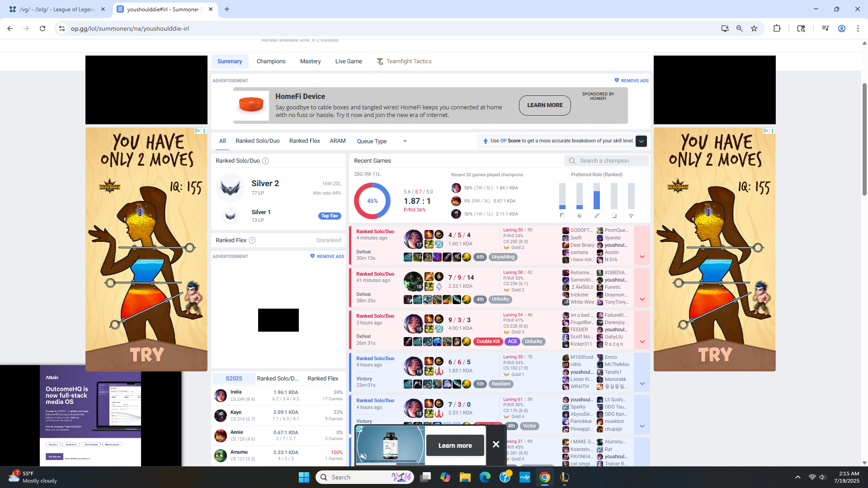Click the bottom role bar icon
The height and width of the screenshot is (488, 868).
coord(614,216)
